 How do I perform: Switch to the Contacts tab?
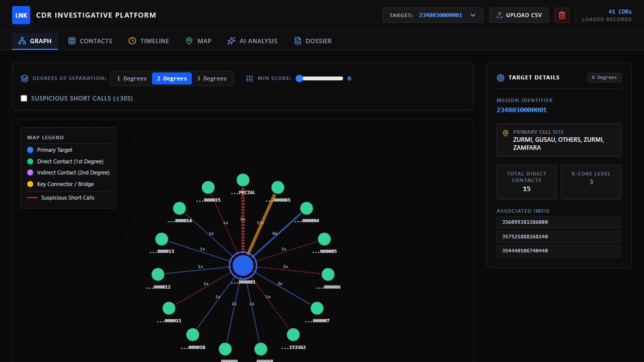click(x=91, y=41)
